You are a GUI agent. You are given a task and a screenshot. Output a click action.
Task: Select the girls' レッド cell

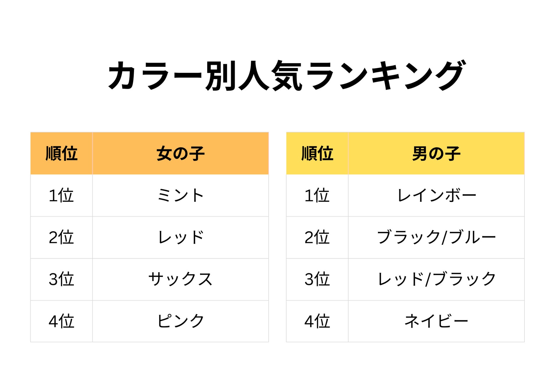click(181, 237)
